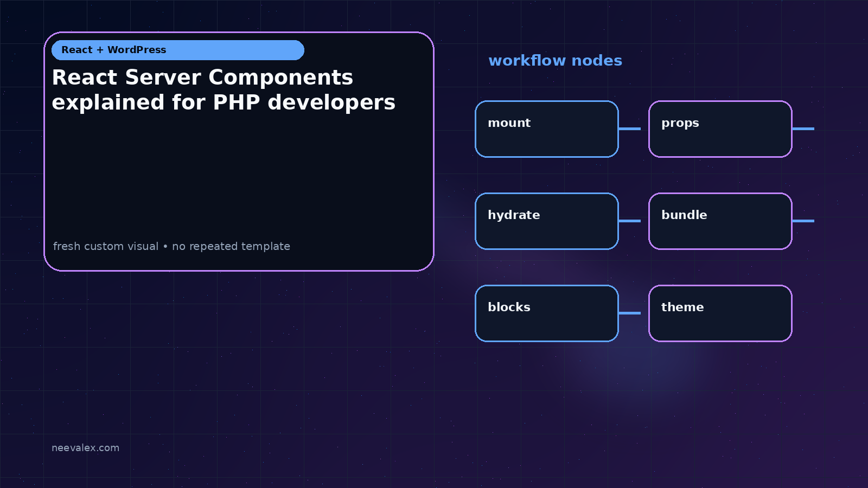Open the bundle node card

[x=720, y=221]
